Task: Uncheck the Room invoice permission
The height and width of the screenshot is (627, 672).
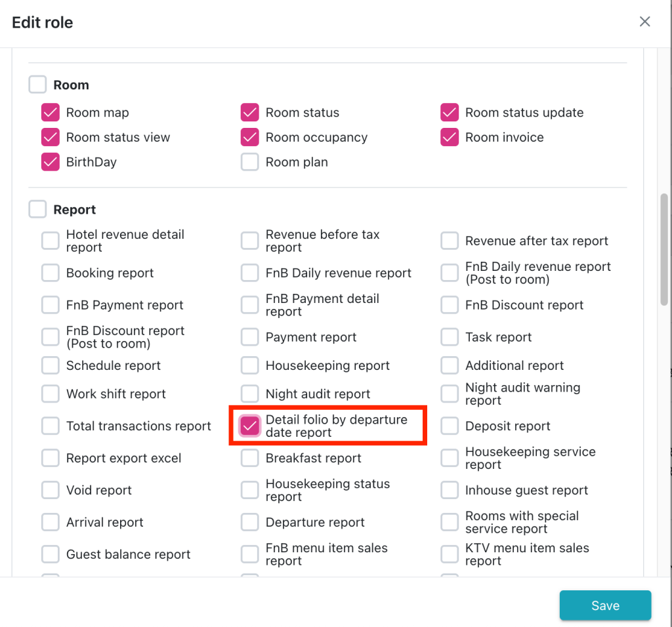Action: [x=450, y=138]
